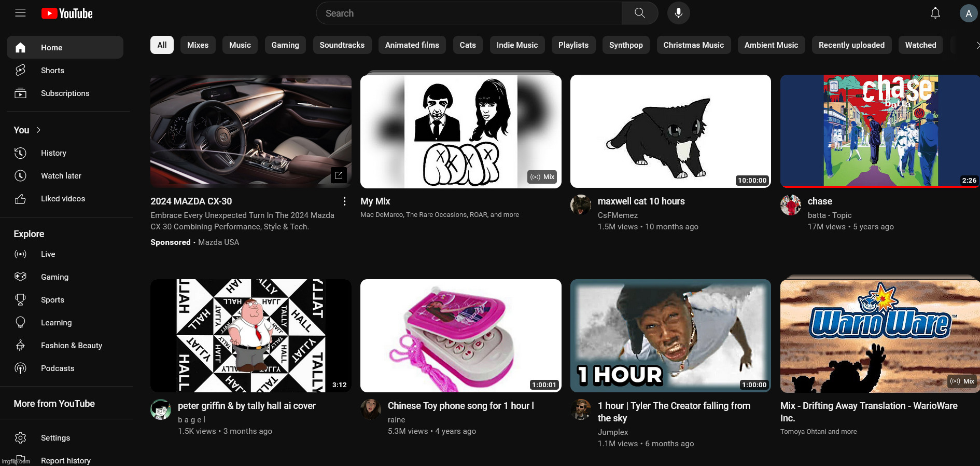Open the account avatar menu

point(968,13)
